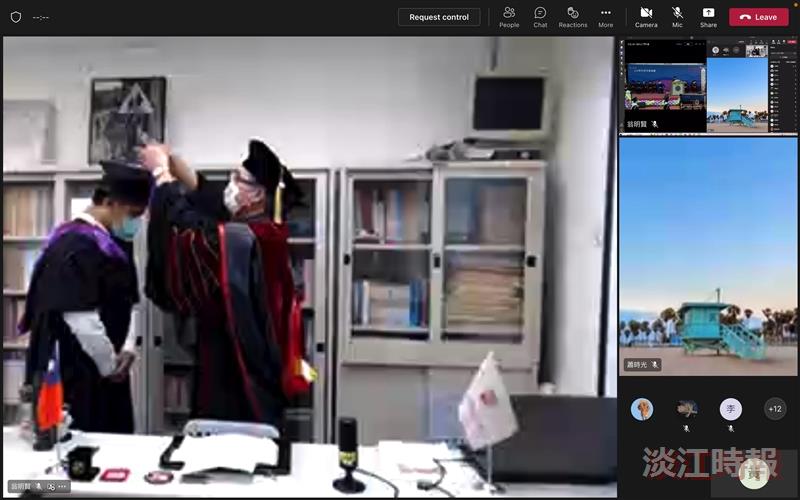Select the shared screen thumbnail tile
This screenshot has height=500, width=800.
click(x=708, y=85)
